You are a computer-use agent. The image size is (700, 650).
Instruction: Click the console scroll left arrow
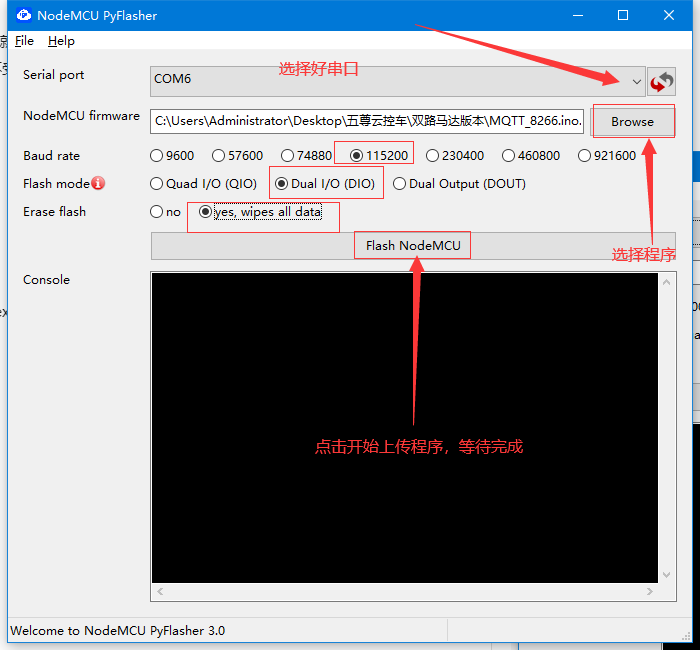point(160,591)
